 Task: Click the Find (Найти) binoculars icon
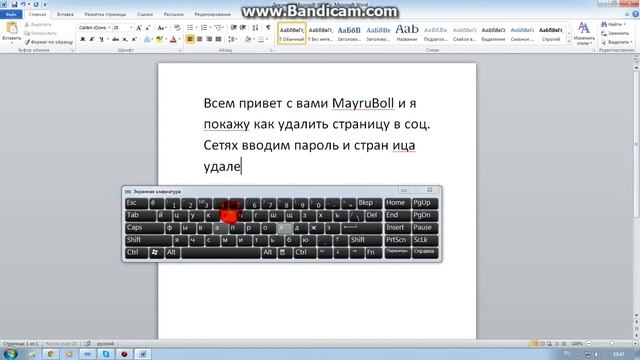point(604,24)
